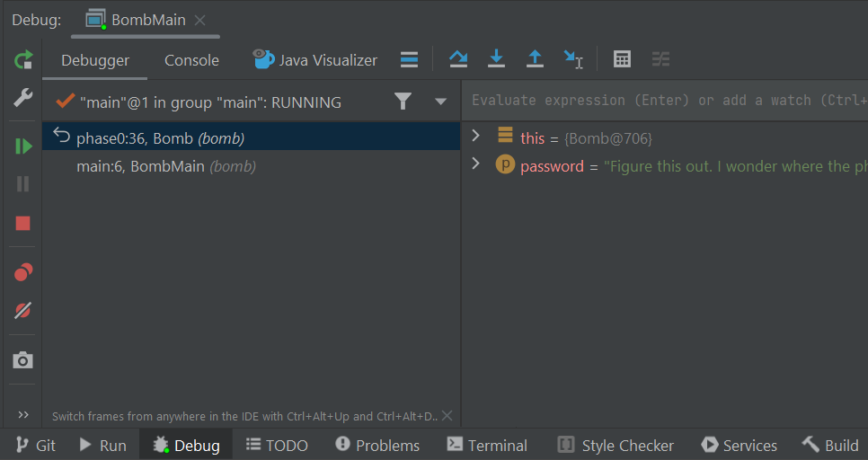Select frame main:6, BombMain
Image resolution: width=868 pixels, height=460 pixels.
(x=252, y=166)
